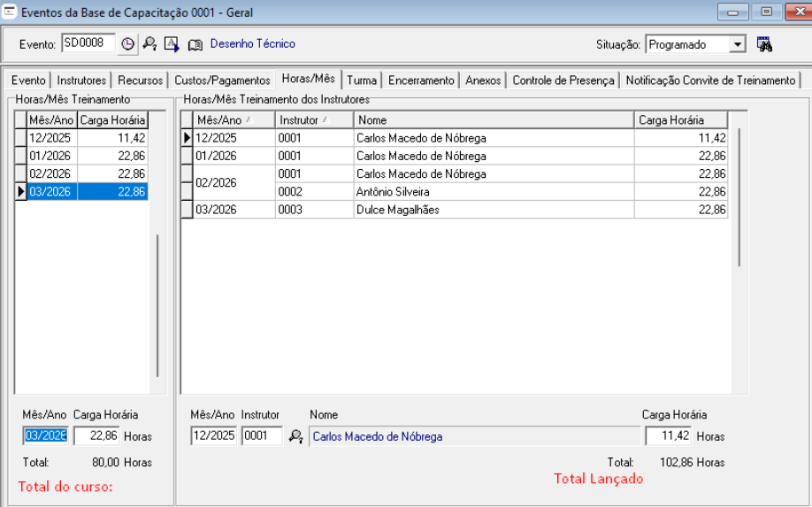
Task: Click the instructor Carga Horária field showing 11,42
Action: pyautogui.click(x=668, y=435)
